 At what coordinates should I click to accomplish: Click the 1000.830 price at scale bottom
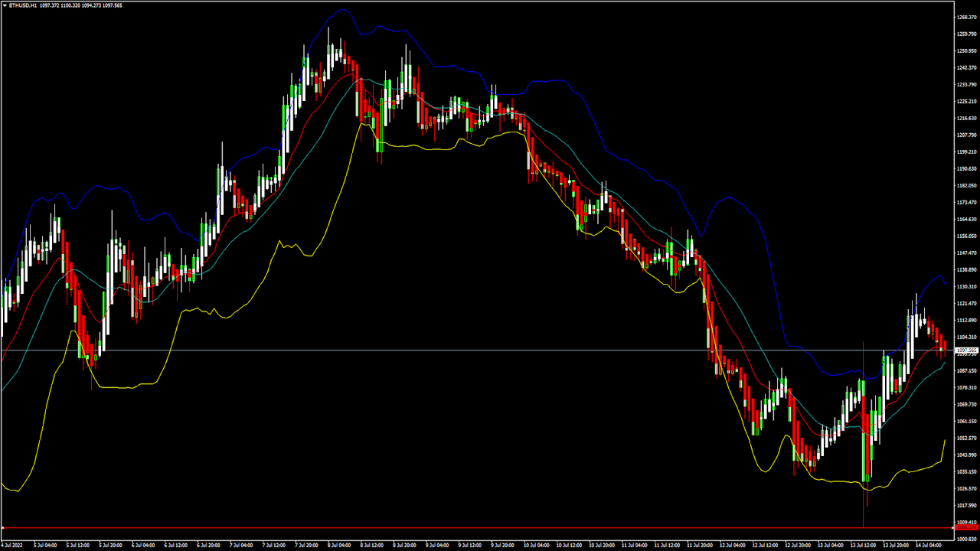[967, 539]
